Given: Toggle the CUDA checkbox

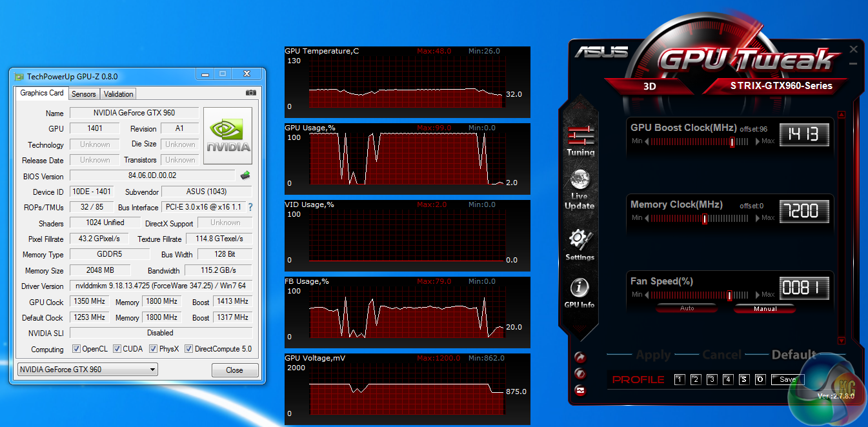Looking at the screenshot, I should 117,349.
